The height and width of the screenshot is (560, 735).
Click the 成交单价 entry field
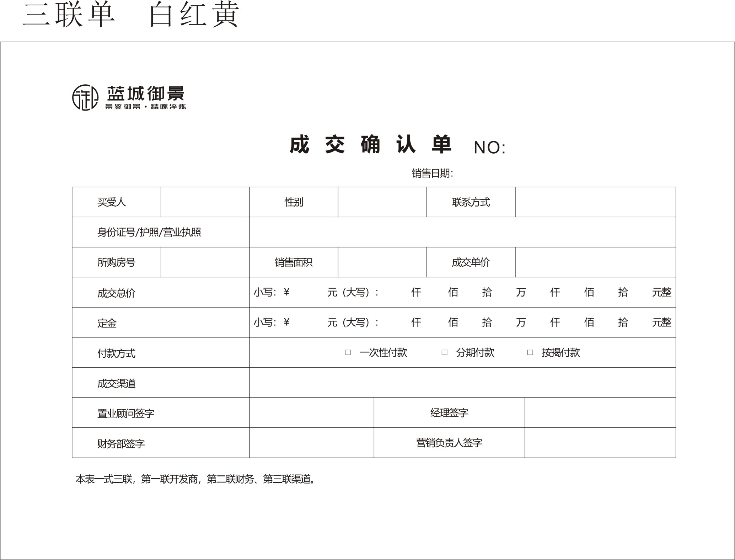tap(595, 262)
